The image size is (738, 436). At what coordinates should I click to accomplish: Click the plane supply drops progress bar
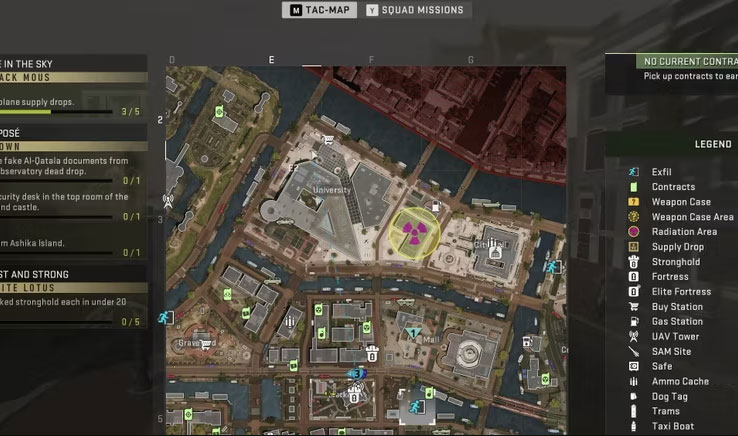(56, 112)
